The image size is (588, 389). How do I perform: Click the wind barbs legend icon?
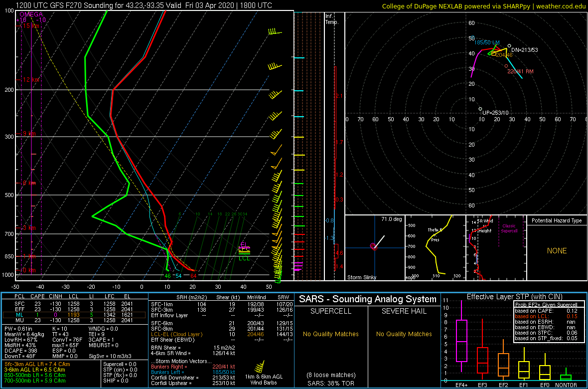pos(259,367)
